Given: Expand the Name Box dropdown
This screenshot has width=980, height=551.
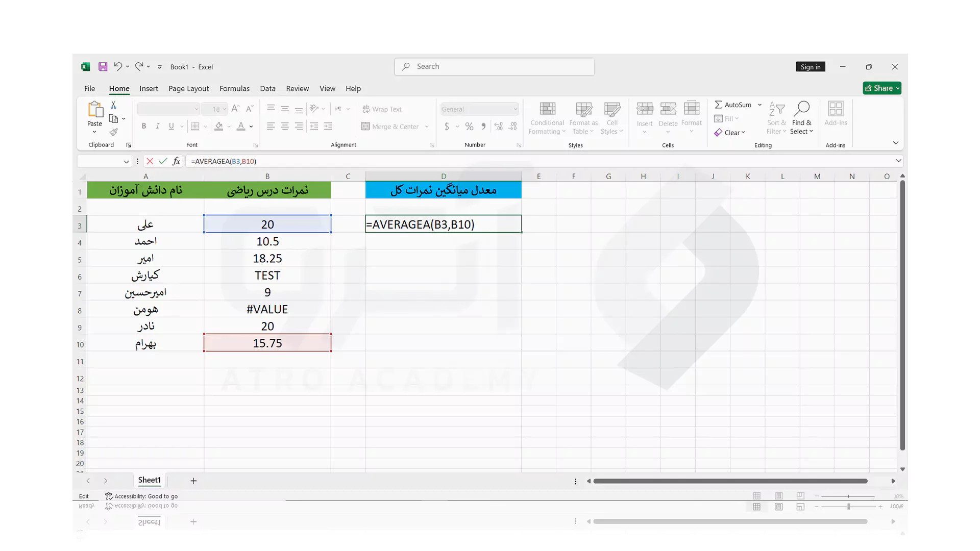Looking at the screenshot, I should coord(126,162).
